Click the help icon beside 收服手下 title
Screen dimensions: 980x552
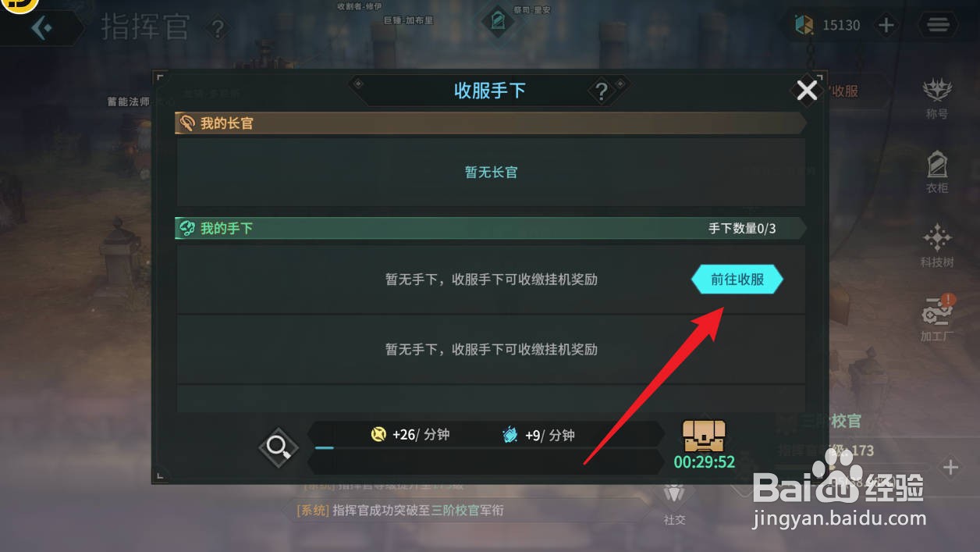[x=601, y=91]
